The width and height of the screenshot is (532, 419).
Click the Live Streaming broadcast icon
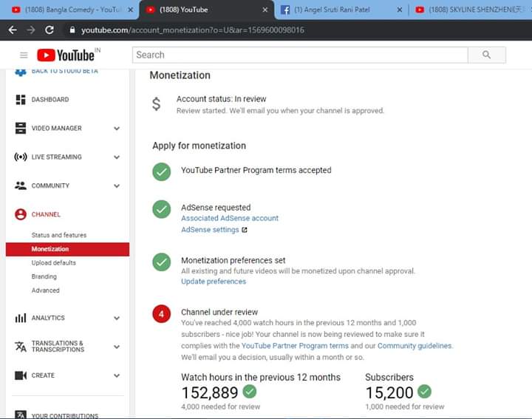21,157
